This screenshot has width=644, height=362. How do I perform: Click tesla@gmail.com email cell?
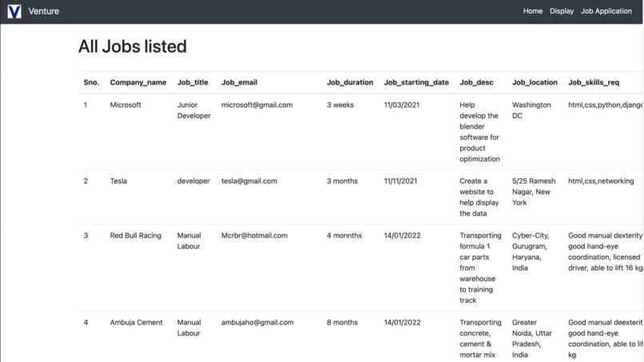point(249,181)
